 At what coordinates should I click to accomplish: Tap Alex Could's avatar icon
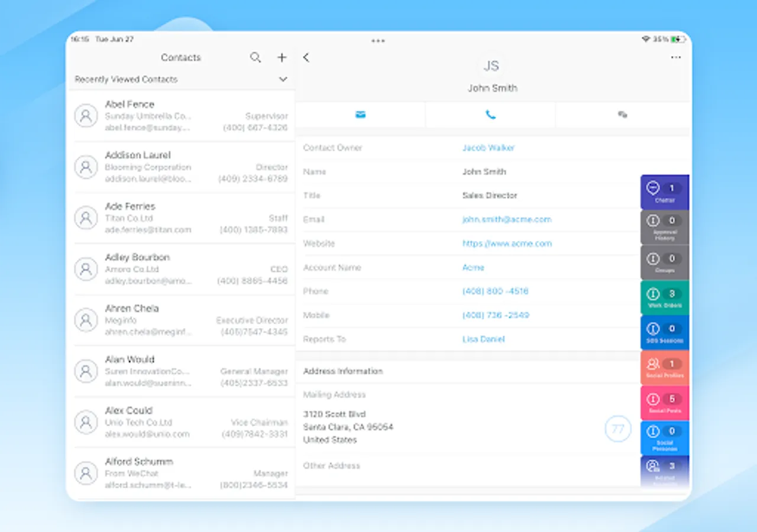(x=86, y=422)
